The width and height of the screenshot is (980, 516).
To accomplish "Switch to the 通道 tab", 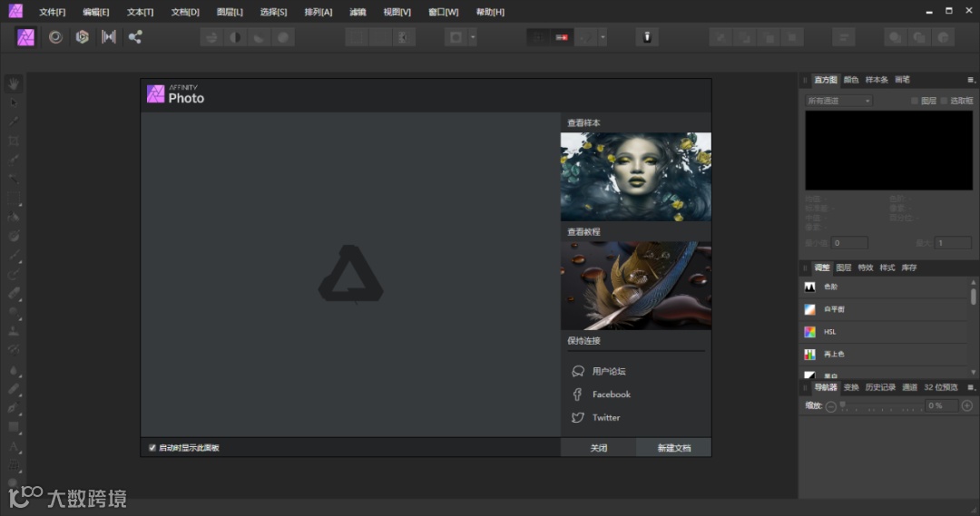I will [x=909, y=387].
